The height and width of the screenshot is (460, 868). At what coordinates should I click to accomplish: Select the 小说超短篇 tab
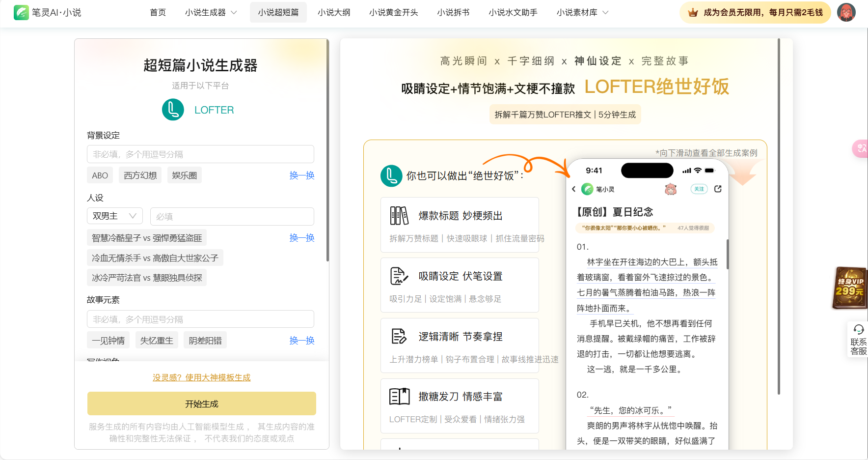click(x=278, y=12)
